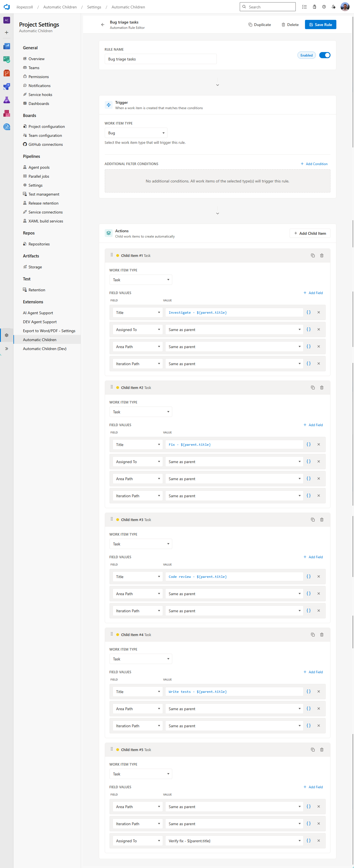This screenshot has width=354, height=868.
Task: Open Artifacts hub icon in left rail
Action: point(7,114)
